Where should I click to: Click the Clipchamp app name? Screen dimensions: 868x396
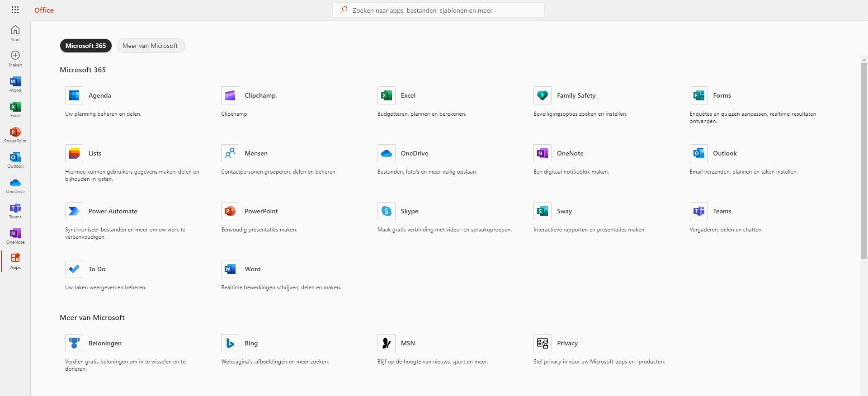coord(260,95)
